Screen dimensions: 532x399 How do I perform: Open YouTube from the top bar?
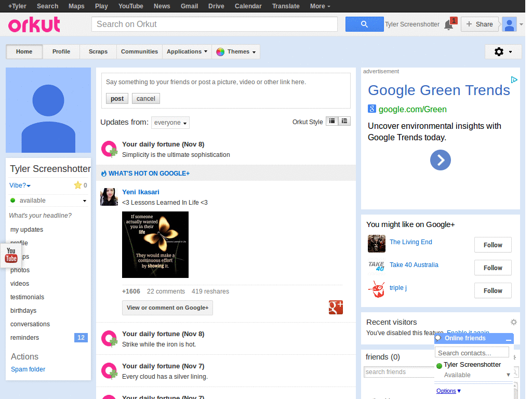tap(130, 6)
